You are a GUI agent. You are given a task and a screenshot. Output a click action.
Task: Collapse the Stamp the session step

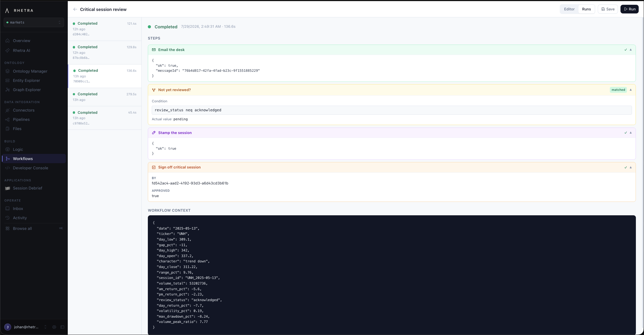tap(631, 133)
